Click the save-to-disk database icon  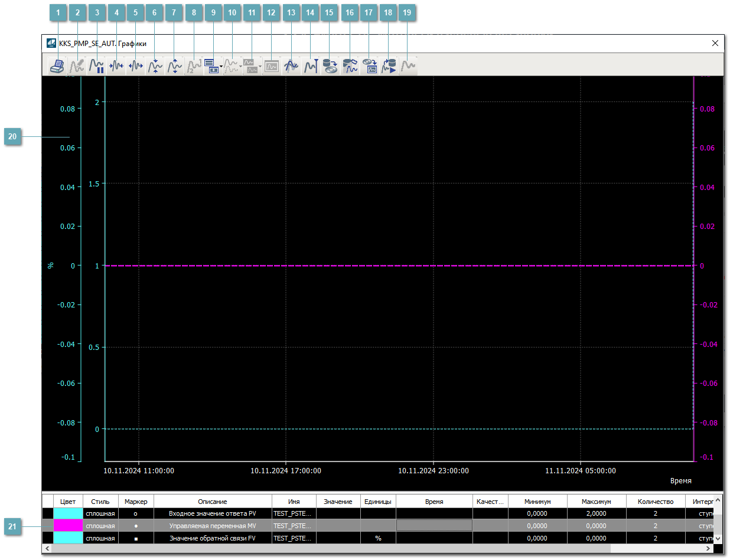click(x=330, y=66)
